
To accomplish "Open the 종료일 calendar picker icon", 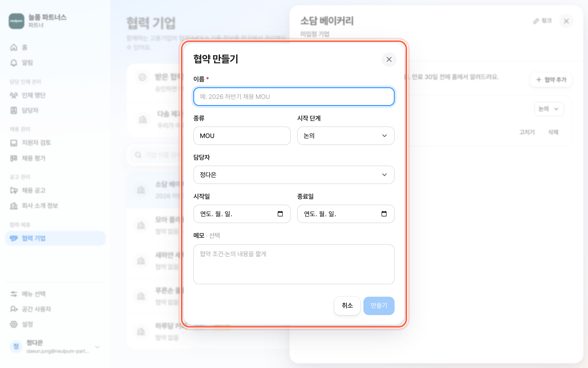I will coord(384,214).
